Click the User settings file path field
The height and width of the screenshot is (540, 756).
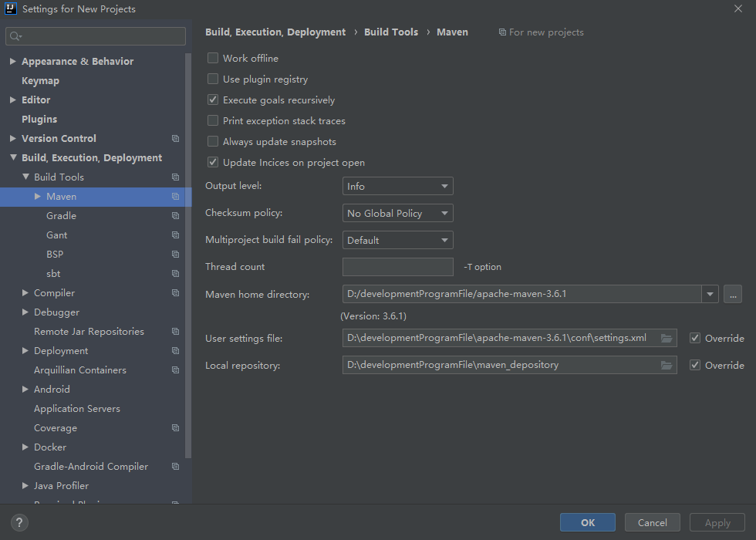click(510, 338)
